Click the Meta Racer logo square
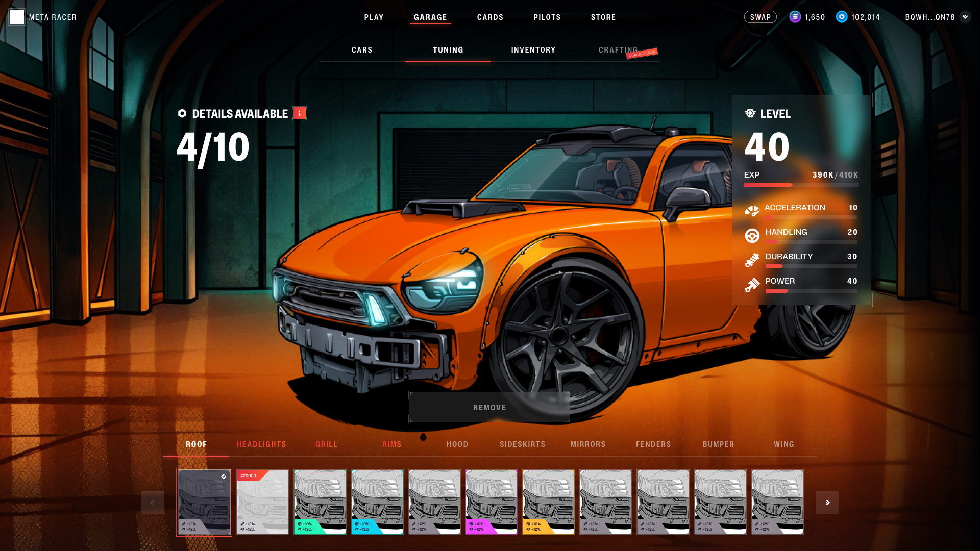This screenshot has width=980, height=551. pyautogui.click(x=17, y=17)
